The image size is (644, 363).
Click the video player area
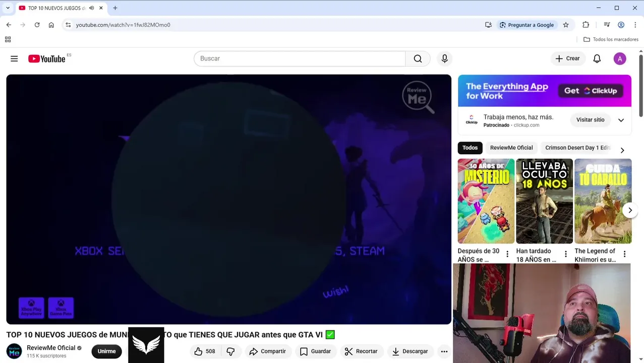[x=228, y=199]
